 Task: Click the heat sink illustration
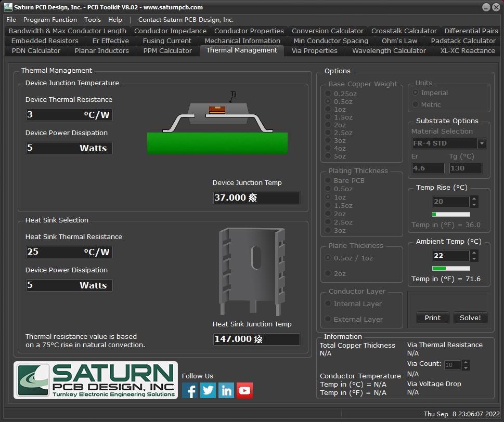point(252,271)
